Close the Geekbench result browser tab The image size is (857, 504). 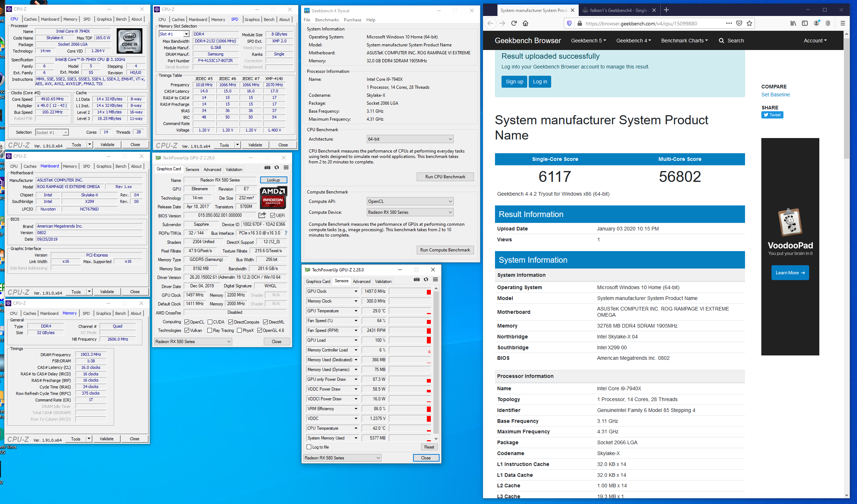tap(573, 10)
